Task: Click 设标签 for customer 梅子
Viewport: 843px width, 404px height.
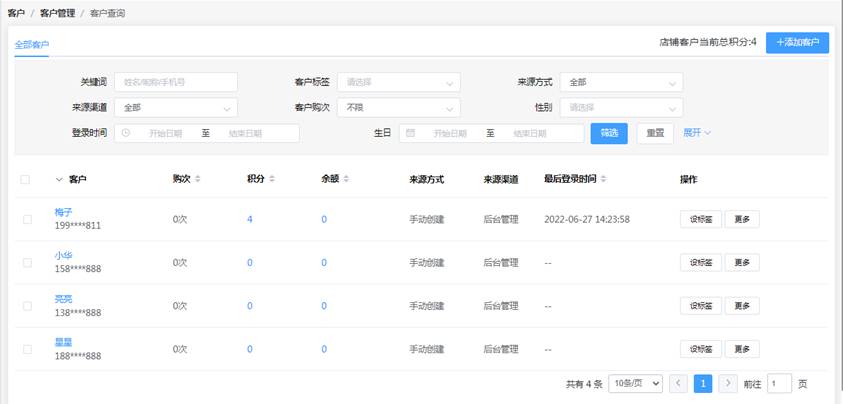Action: (x=701, y=219)
